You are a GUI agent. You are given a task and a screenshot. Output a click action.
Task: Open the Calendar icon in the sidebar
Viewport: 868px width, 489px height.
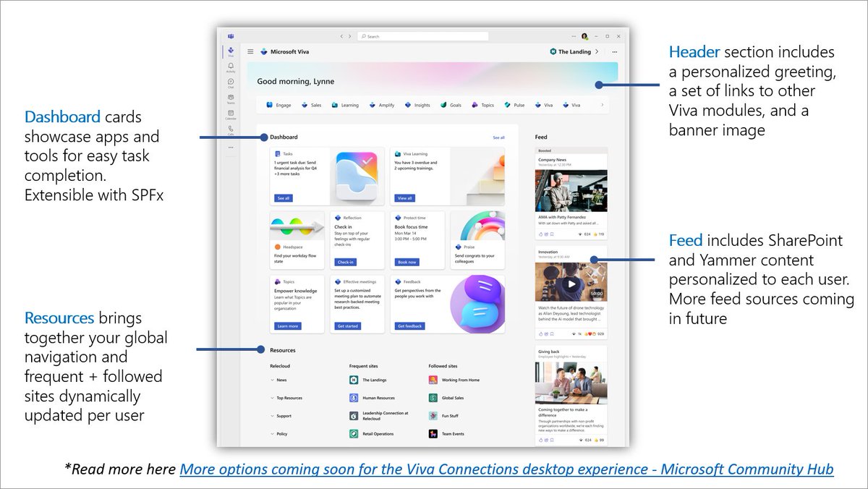(x=230, y=113)
